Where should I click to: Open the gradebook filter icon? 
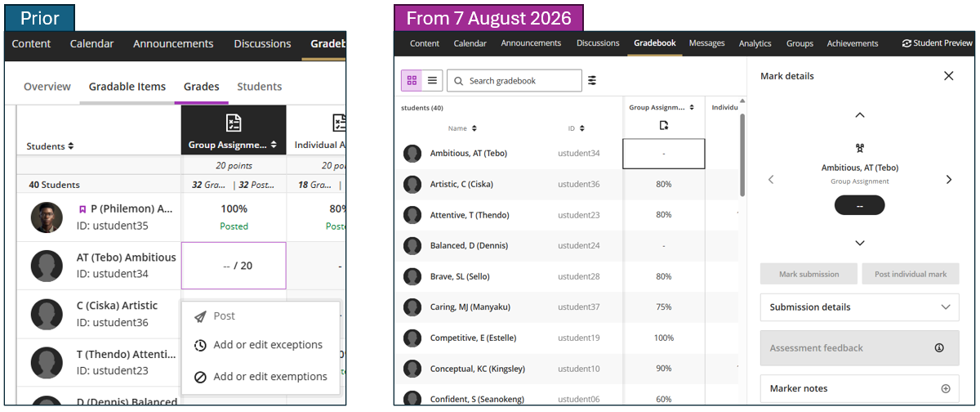pyautogui.click(x=592, y=80)
